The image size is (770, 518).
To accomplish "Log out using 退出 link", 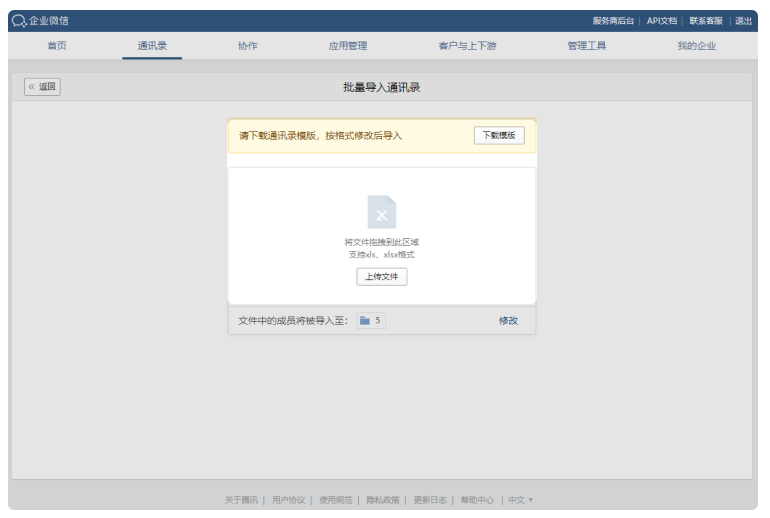I will point(744,21).
